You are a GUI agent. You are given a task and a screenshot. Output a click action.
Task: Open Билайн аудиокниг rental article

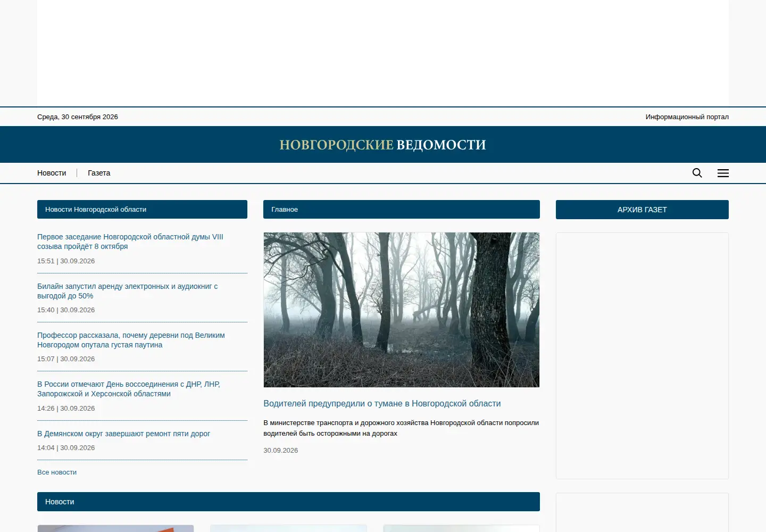pyautogui.click(x=128, y=291)
